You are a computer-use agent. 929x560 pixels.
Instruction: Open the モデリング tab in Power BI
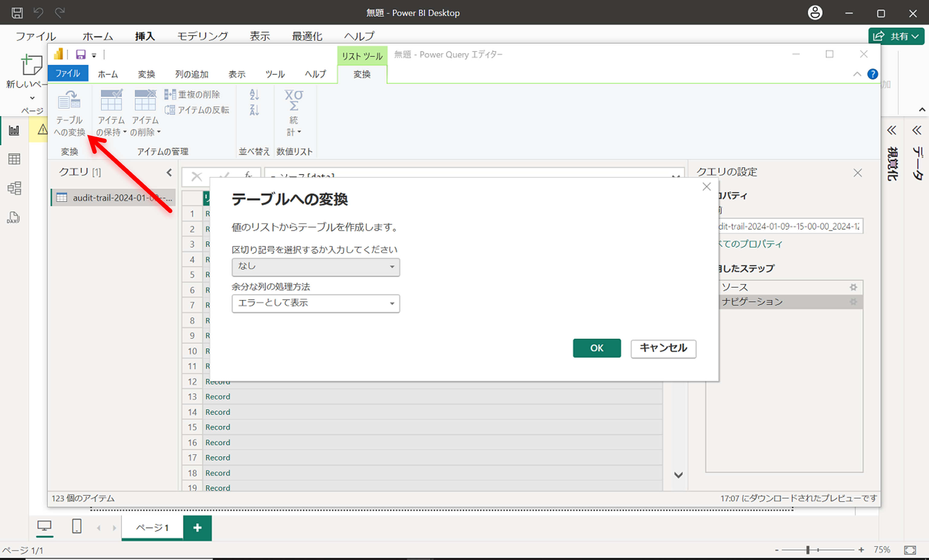[x=203, y=36]
